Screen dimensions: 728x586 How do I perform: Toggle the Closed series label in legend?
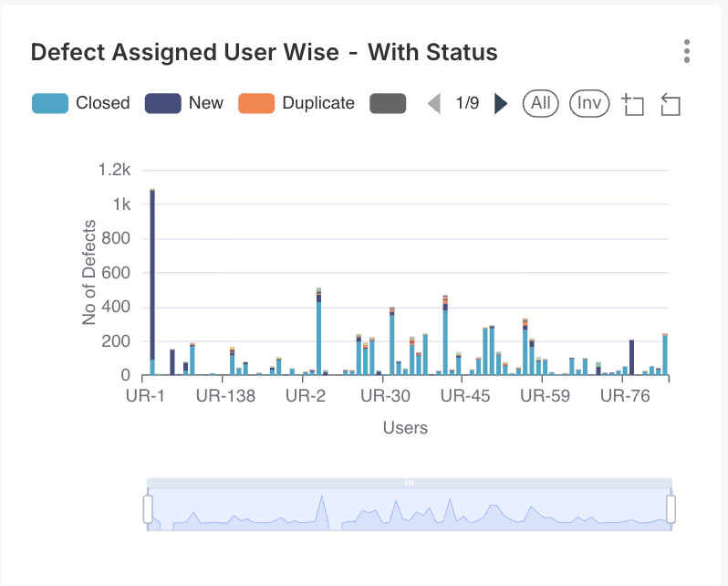coord(102,103)
